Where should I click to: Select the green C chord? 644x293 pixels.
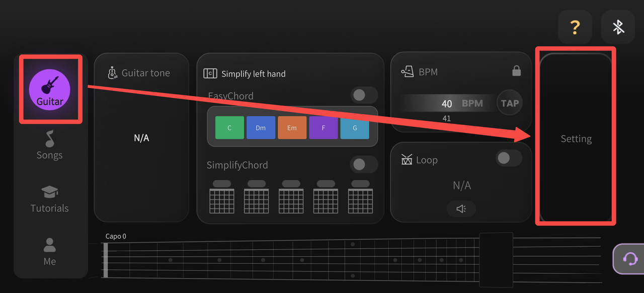[229, 128]
